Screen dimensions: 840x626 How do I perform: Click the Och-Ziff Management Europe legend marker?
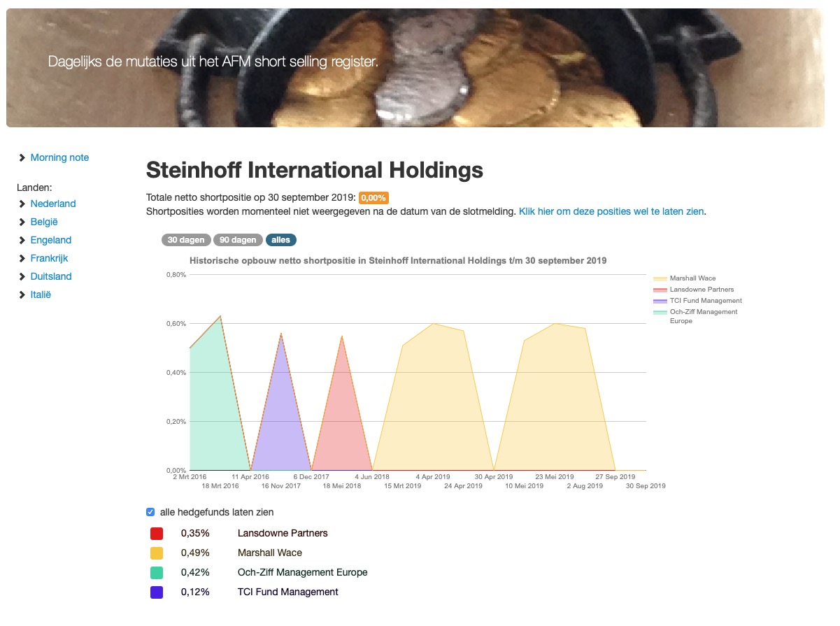660,311
